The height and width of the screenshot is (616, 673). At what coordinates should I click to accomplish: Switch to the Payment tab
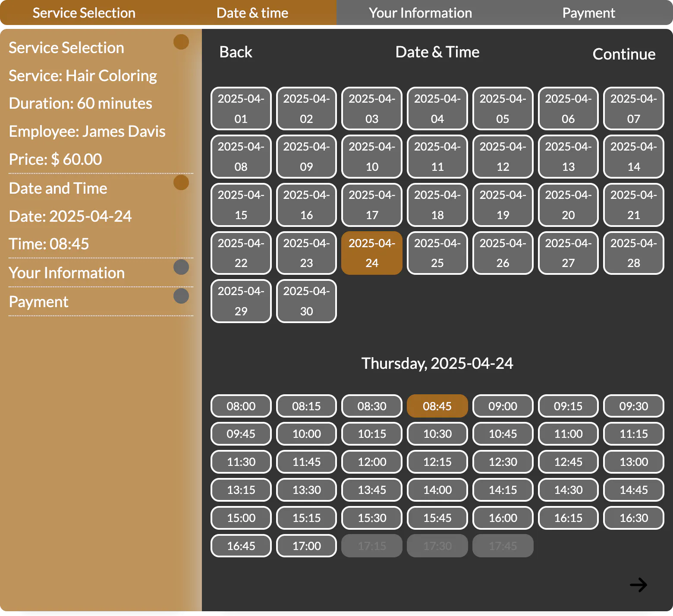coord(589,13)
